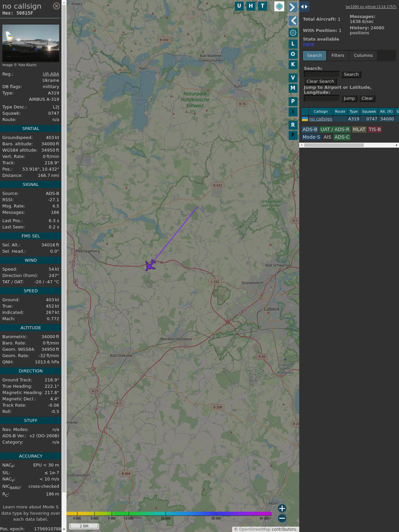
Task: Click the double-arrow sidebar toggle icon
Action: pyautogui.click(x=304, y=7)
